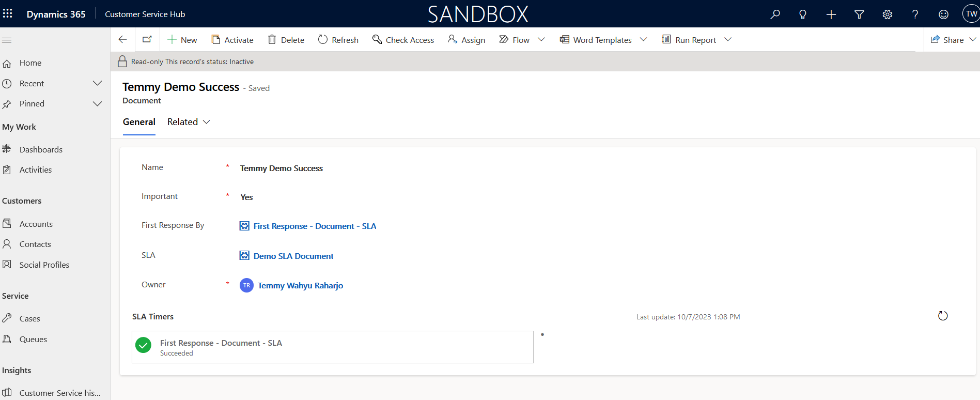Image resolution: width=980 pixels, height=400 pixels.
Task: Click the Flow command
Action: pos(515,40)
